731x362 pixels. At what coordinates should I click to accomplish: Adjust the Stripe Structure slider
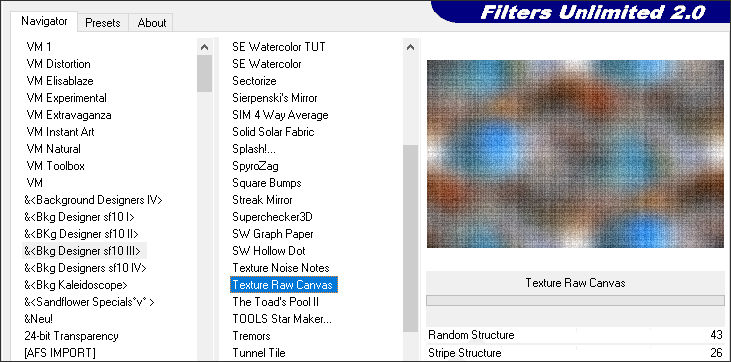[575, 353]
